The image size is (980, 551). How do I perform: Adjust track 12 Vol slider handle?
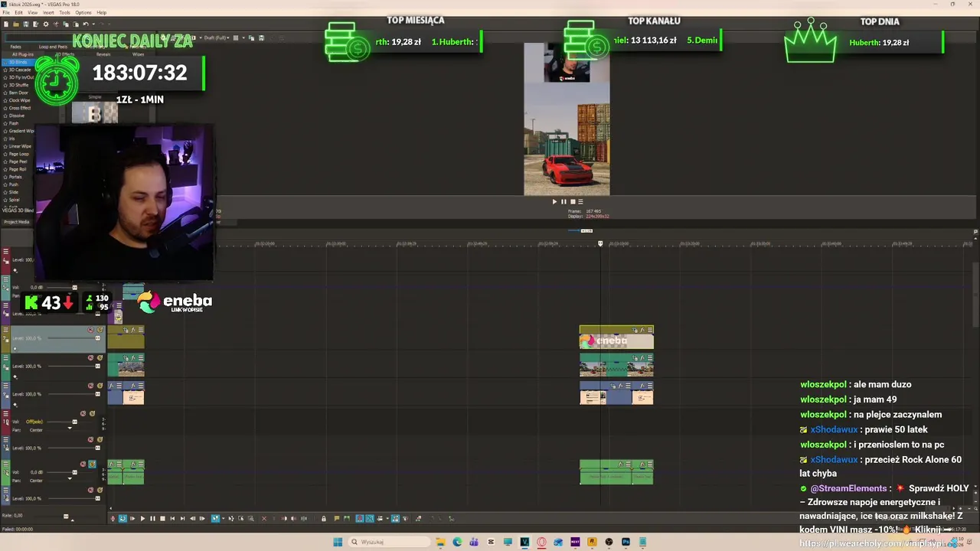coord(74,472)
